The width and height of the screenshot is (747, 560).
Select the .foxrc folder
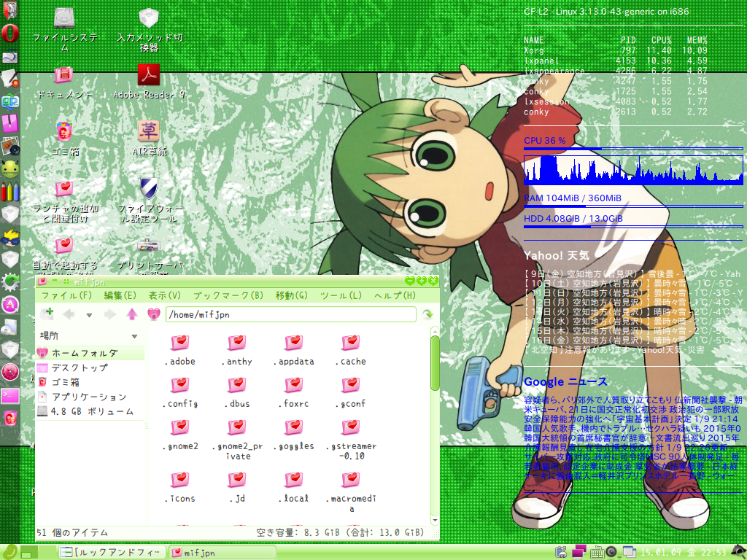[x=294, y=392]
